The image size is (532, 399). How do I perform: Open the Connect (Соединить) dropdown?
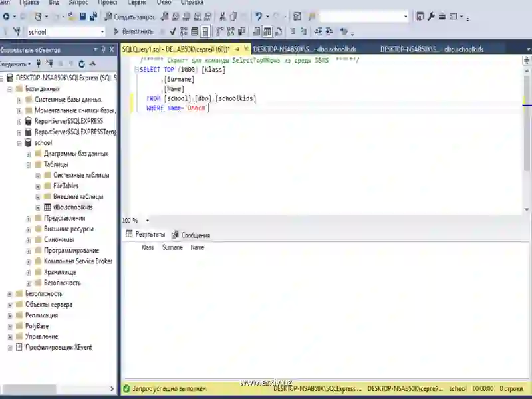(15, 64)
